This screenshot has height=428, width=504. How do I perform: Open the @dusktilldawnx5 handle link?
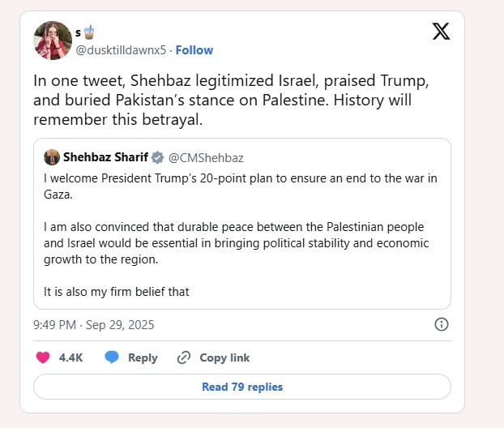coord(121,49)
